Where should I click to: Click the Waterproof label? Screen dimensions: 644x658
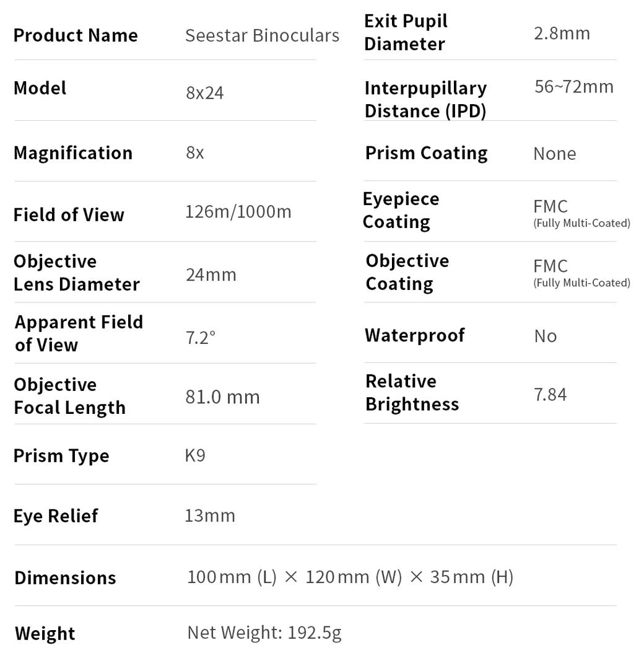click(x=415, y=335)
